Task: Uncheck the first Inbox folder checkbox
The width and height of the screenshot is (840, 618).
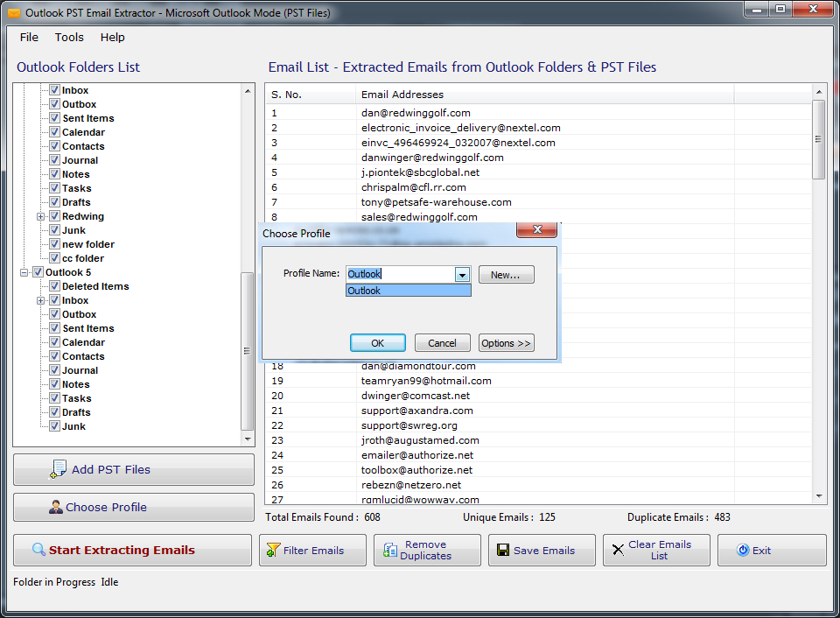Action: (x=54, y=90)
